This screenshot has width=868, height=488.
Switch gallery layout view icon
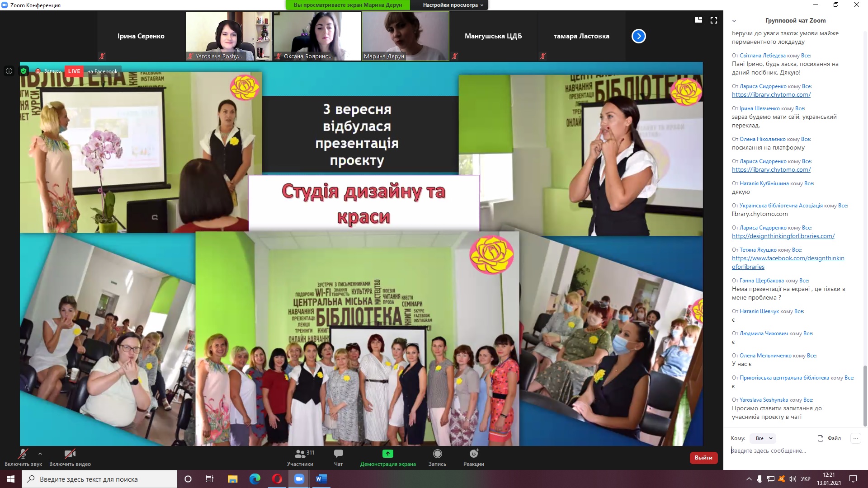[698, 20]
